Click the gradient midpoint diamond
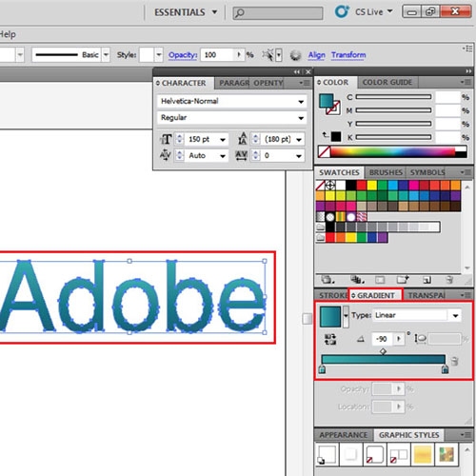This screenshot has width=476, height=476. tap(383, 351)
